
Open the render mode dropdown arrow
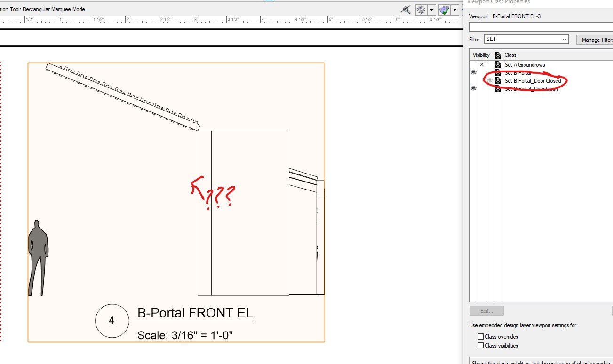click(454, 9)
